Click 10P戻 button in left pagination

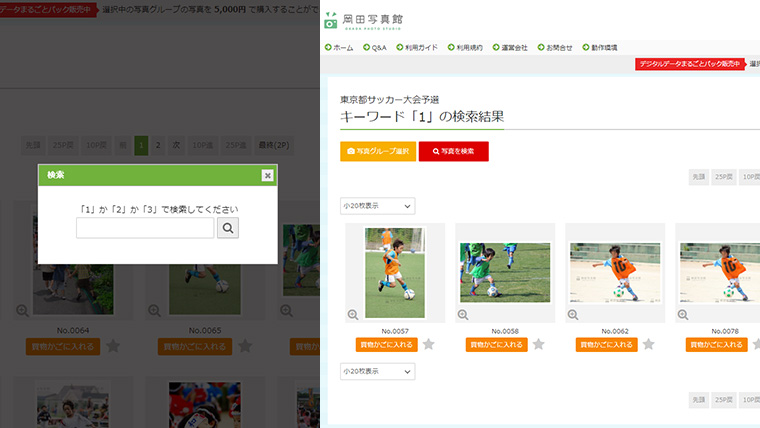point(96,145)
